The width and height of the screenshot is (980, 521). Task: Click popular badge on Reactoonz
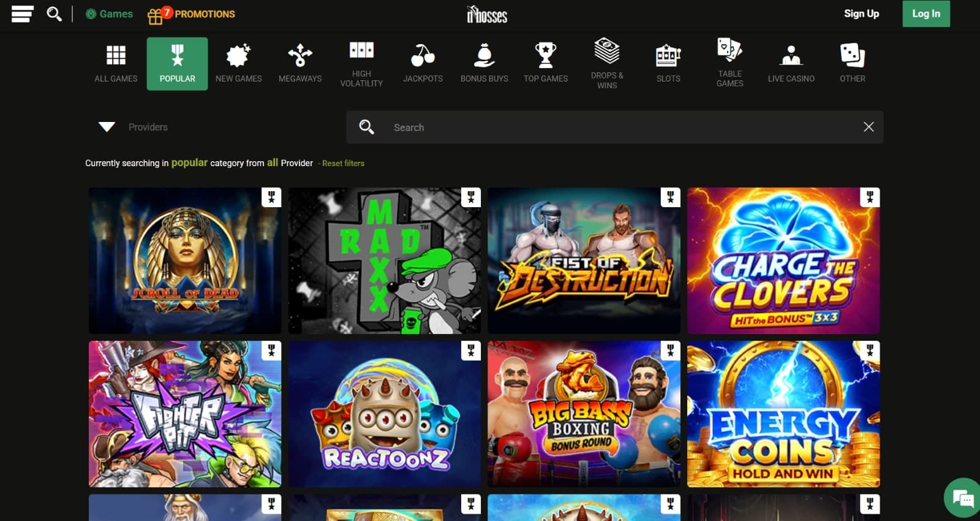[471, 351]
